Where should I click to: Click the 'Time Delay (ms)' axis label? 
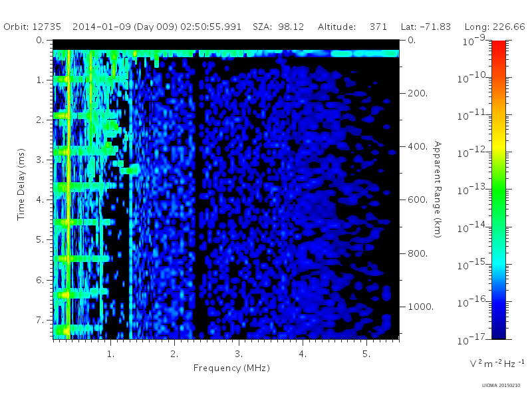(21, 184)
